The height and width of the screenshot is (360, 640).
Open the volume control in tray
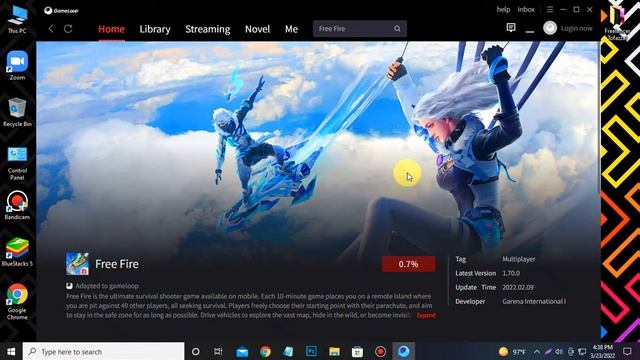559,351
